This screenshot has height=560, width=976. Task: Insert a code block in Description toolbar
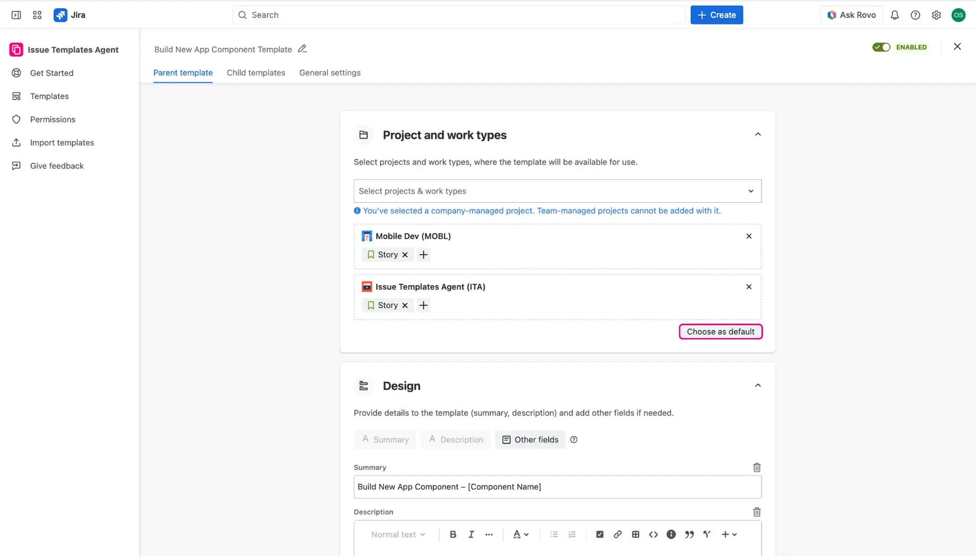tap(653, 534)
